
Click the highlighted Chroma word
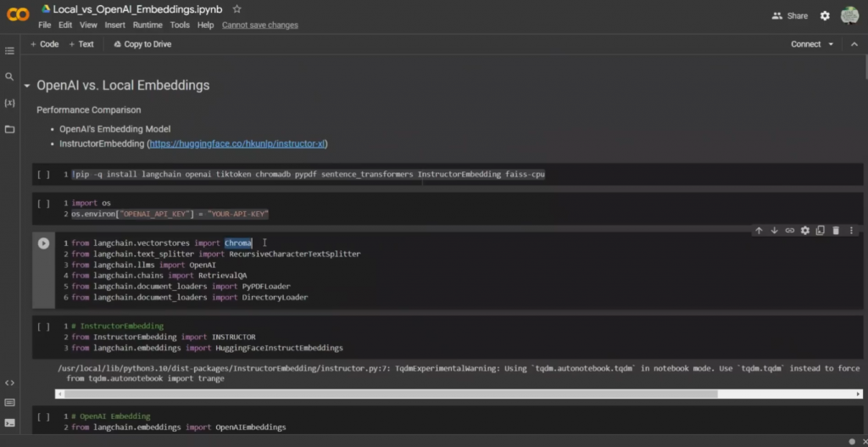pos(238,243)
